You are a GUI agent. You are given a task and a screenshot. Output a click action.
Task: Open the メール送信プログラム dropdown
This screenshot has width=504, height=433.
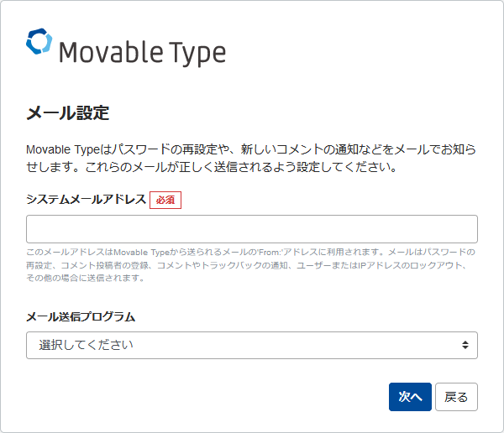click(252, 345)
